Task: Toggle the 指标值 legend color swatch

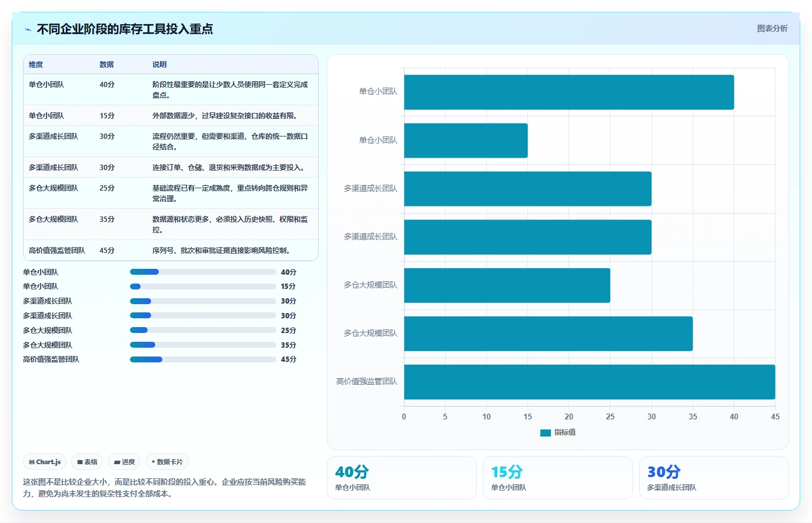Action: pyautogui.click(x=545, y=432)
